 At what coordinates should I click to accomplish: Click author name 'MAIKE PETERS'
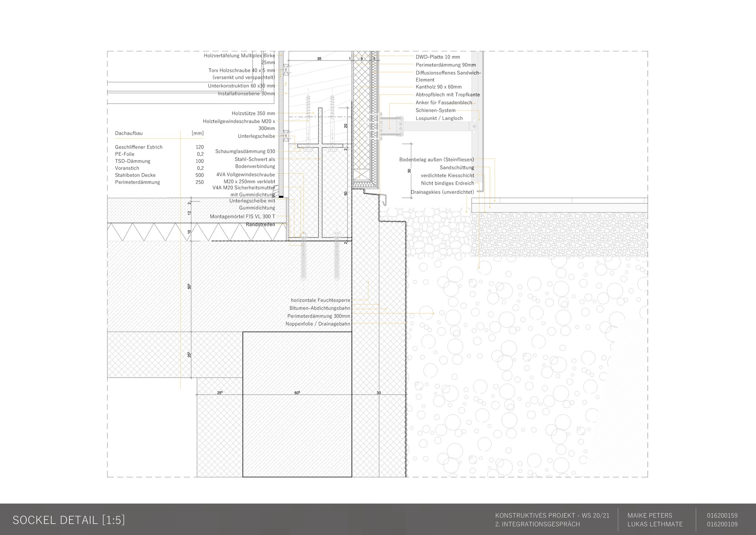click(650, 516)
